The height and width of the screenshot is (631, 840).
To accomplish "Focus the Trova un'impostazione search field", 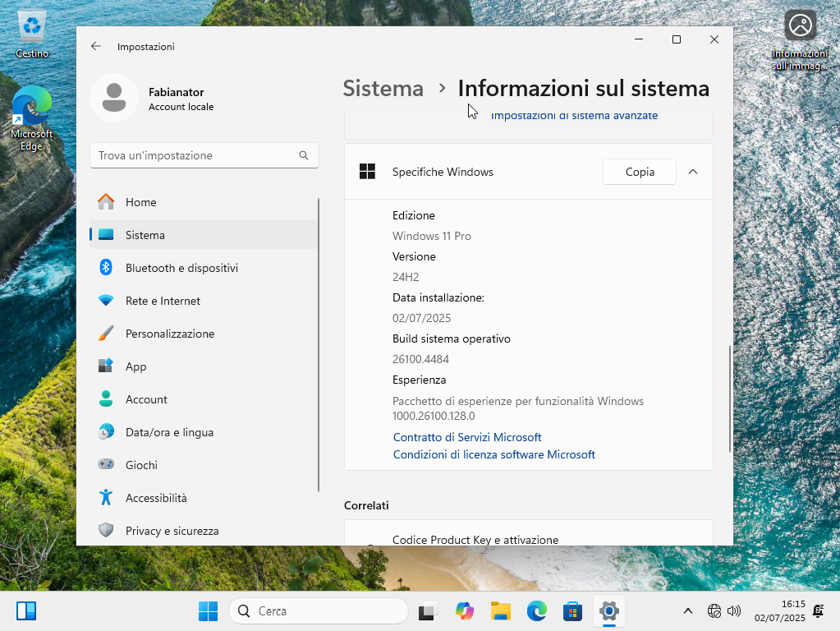I will pos(204,155).
